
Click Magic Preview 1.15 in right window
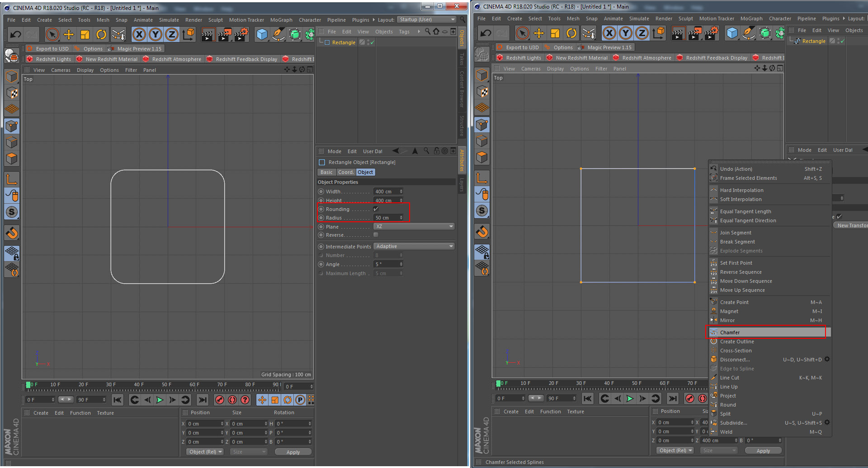(x=604, y=47)
